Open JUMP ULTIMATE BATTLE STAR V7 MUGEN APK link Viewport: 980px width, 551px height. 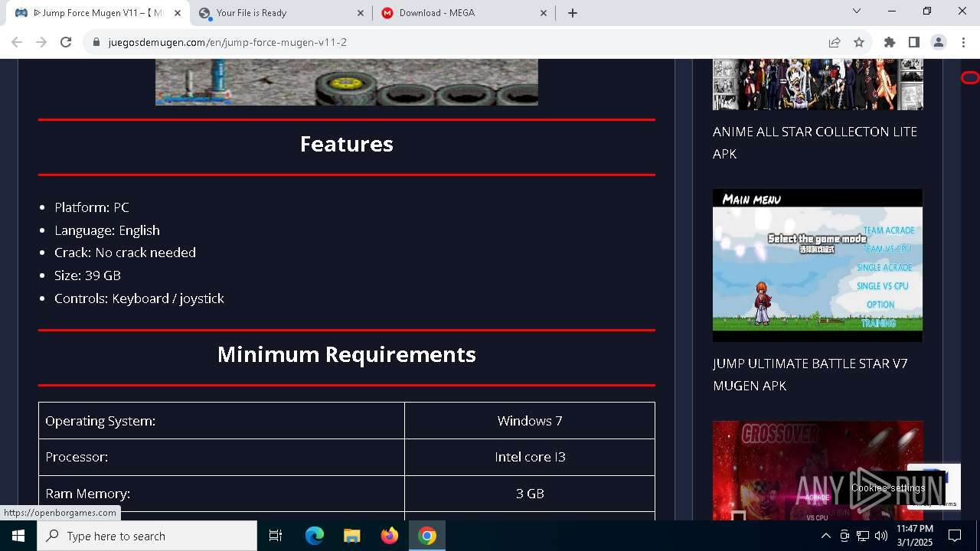810,374
